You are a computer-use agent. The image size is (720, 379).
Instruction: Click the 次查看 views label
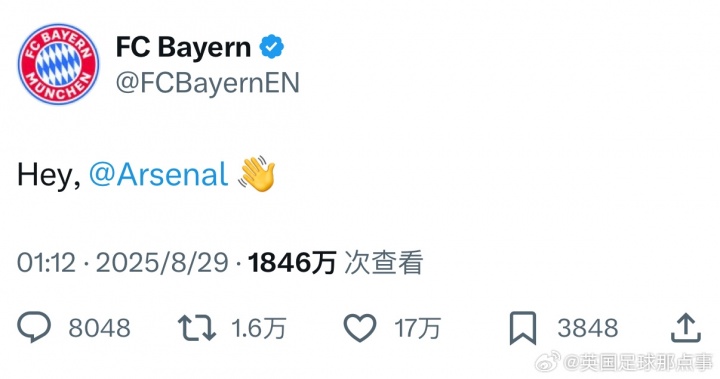383,263
